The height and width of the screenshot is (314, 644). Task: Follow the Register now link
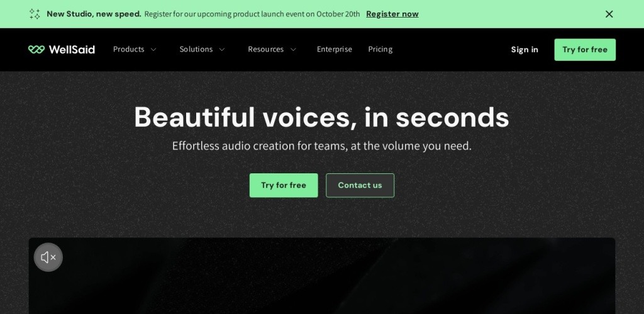[x=392, y=14]
